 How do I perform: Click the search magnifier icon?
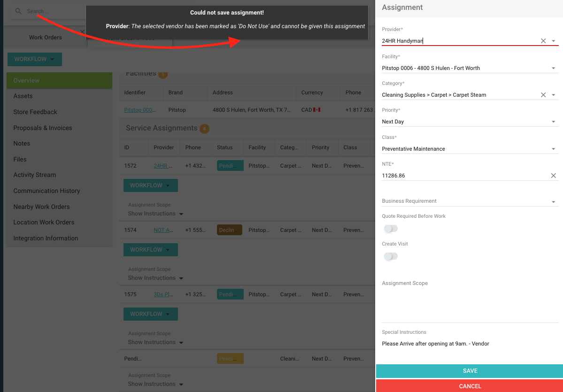19,11
